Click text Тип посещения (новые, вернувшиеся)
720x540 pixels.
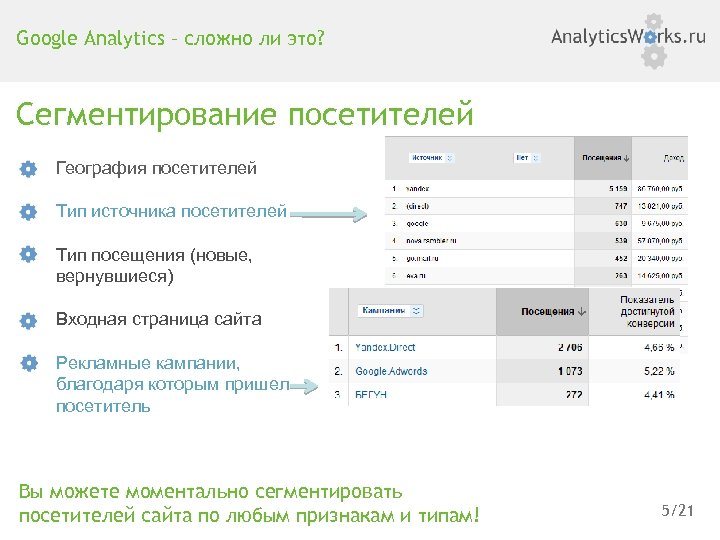point(154,266)
